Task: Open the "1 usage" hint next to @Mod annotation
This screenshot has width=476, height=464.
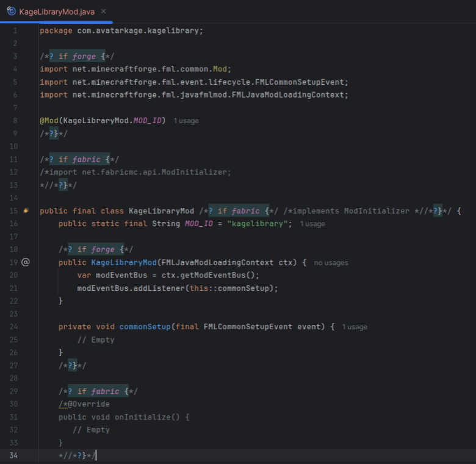Action: [x=186, y=121]
